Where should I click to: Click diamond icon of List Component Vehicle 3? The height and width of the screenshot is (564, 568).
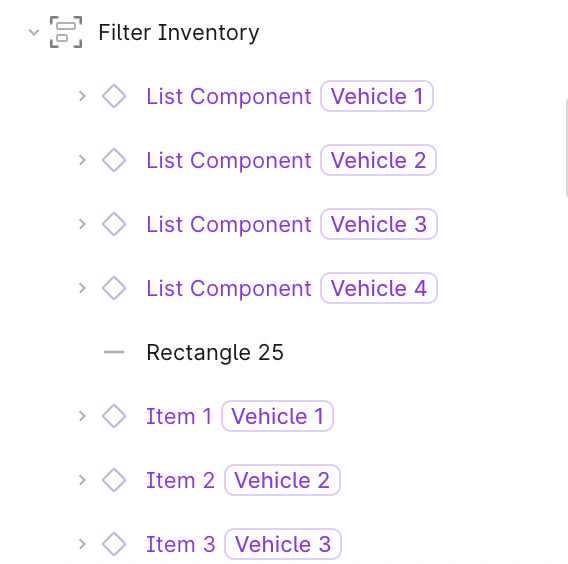[x=114, y=224]
